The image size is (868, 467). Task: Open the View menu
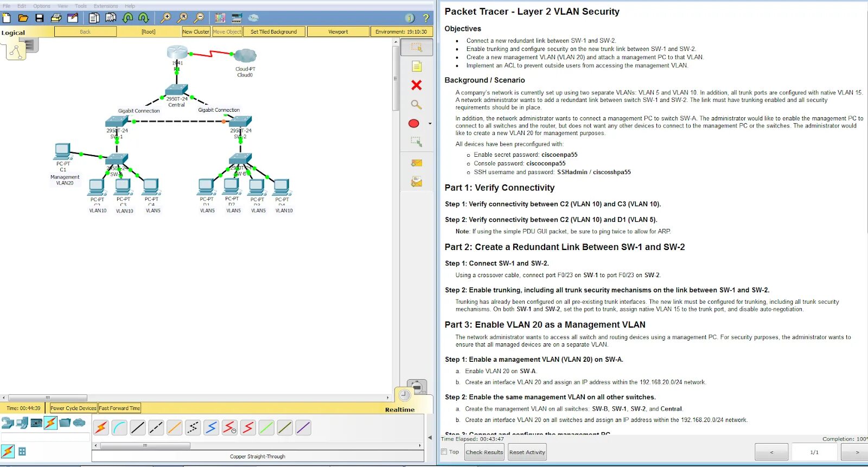click(x=63, y=6)
